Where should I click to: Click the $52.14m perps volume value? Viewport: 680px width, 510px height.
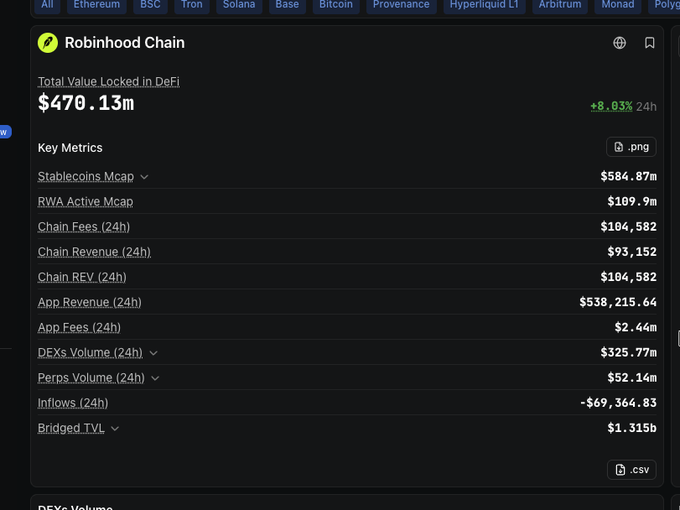point(632,378)
